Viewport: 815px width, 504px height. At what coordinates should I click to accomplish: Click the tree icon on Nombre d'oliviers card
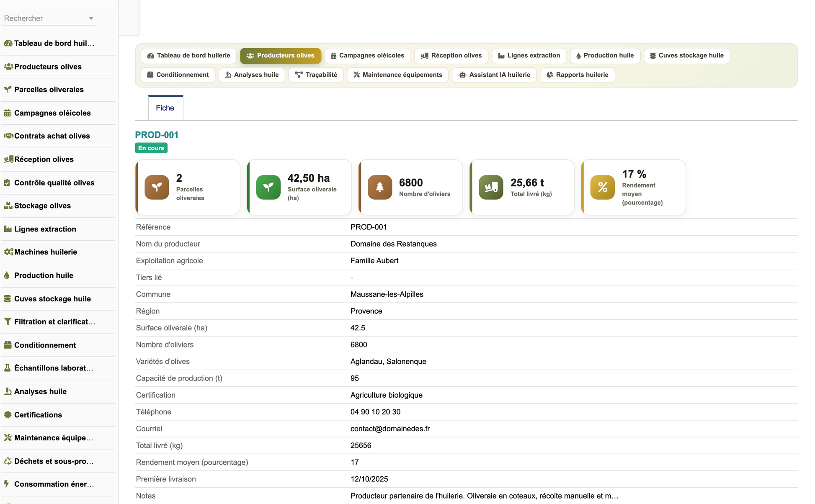(380, 187)
